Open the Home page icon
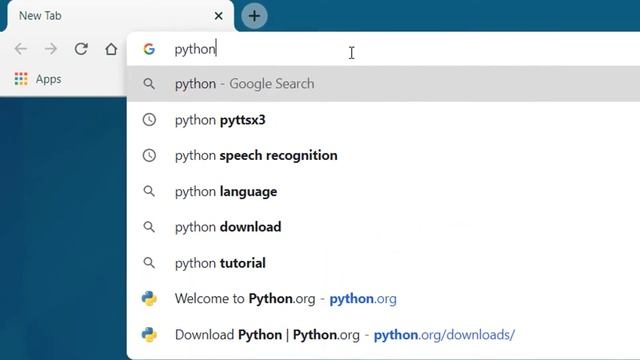The image size is (640, 360). tap(111, 49)
